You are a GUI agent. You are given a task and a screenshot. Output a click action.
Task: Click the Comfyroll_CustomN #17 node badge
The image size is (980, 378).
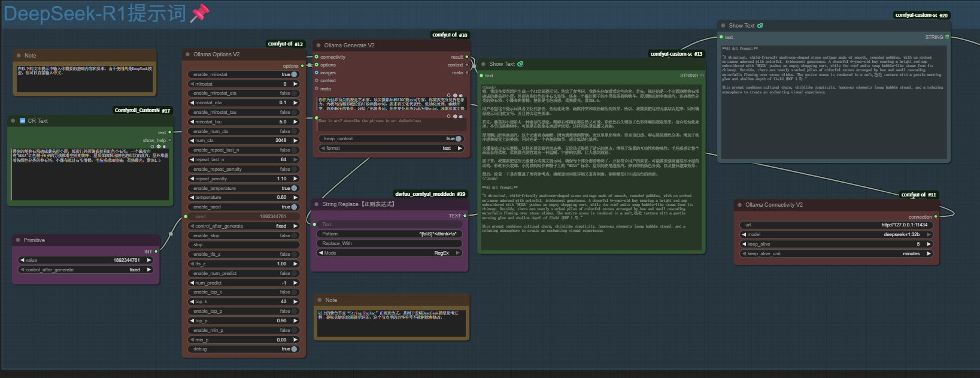pos(142,110)
